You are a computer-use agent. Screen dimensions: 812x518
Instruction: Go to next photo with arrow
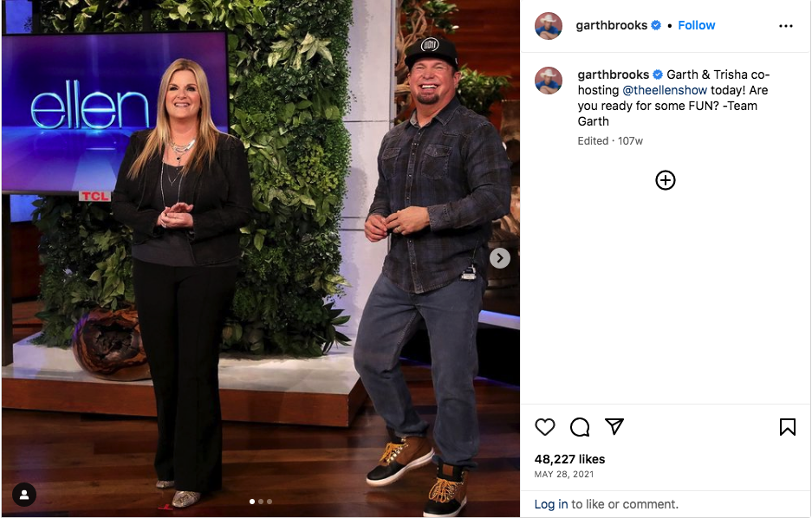(x=500, y=258)
